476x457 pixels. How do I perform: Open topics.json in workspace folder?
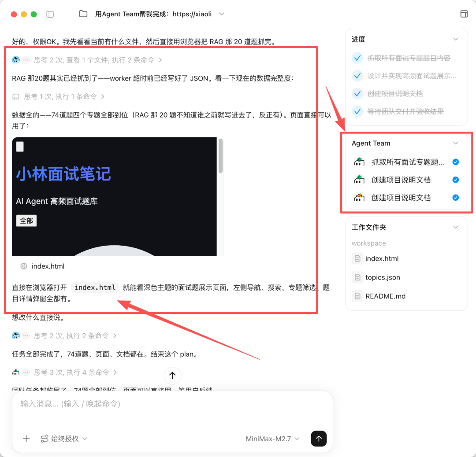pyautogui.click(x=383, y=277)
